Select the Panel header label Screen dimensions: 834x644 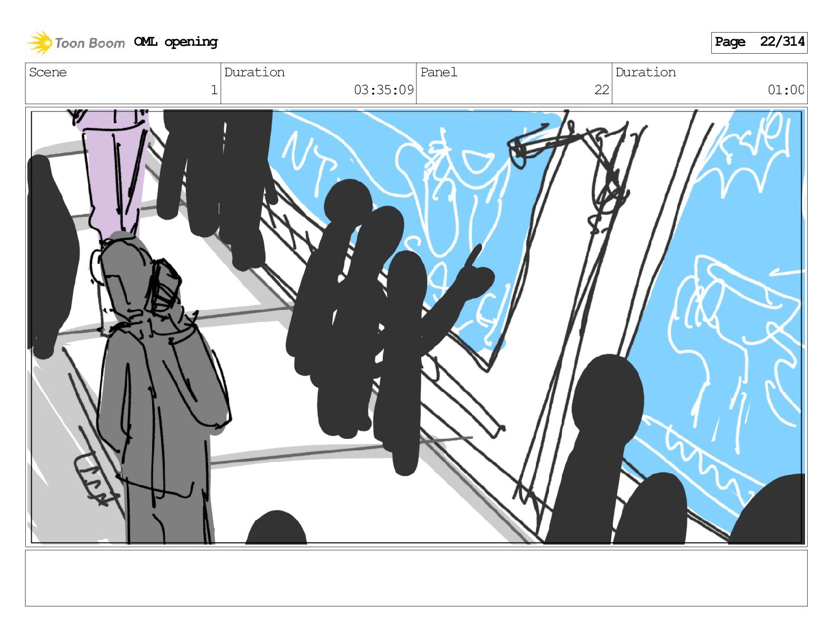click(439, 72)
